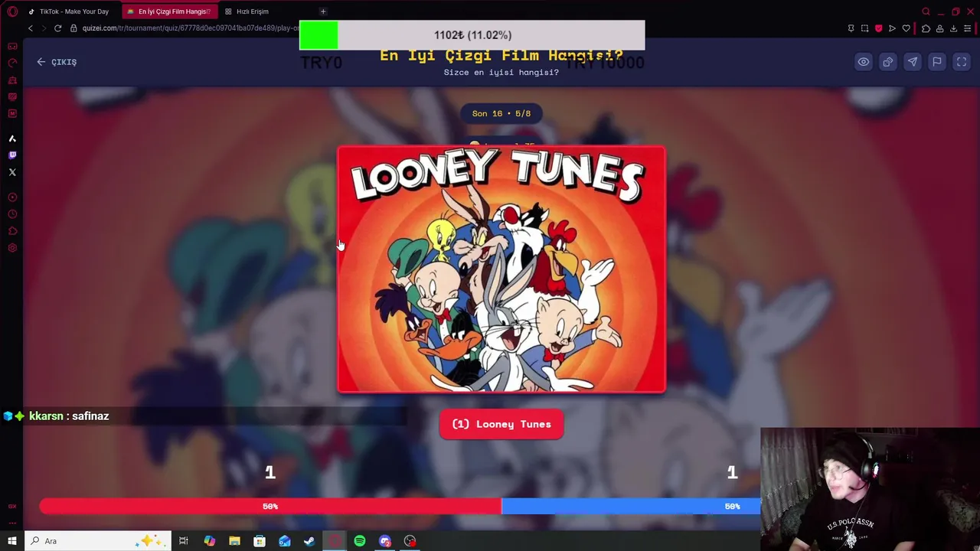This screenshot has width=980, height=551.
Task: Click the red 50% vote bar
Action: (270, 507)
